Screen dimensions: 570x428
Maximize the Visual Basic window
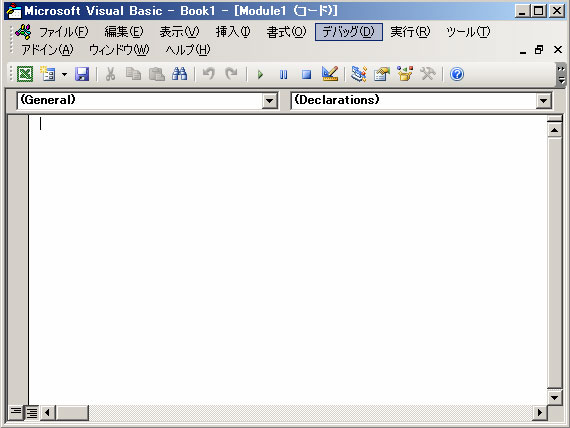point(539,11)
